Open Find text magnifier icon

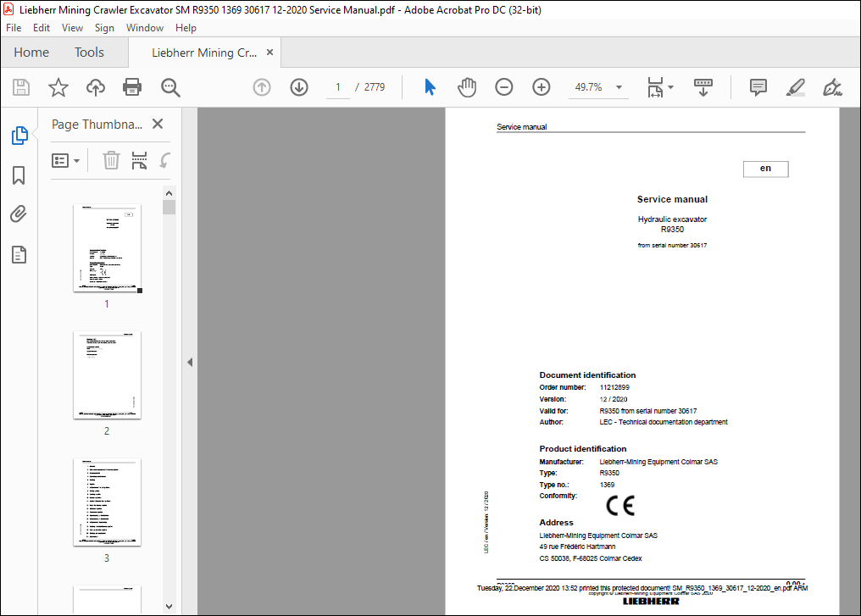pyautogui.click(x=170, y=87)
